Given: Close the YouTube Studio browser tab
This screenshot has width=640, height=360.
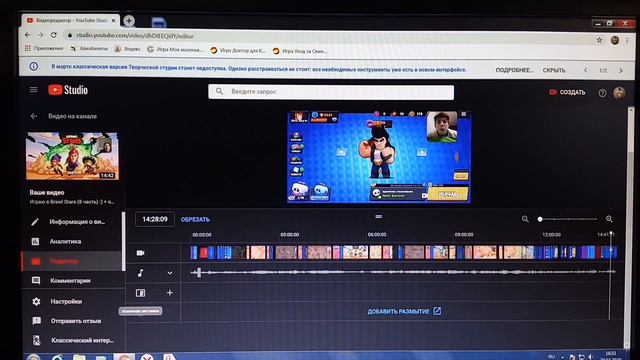Looking at the screenshot, I should (x=113, y=20).
